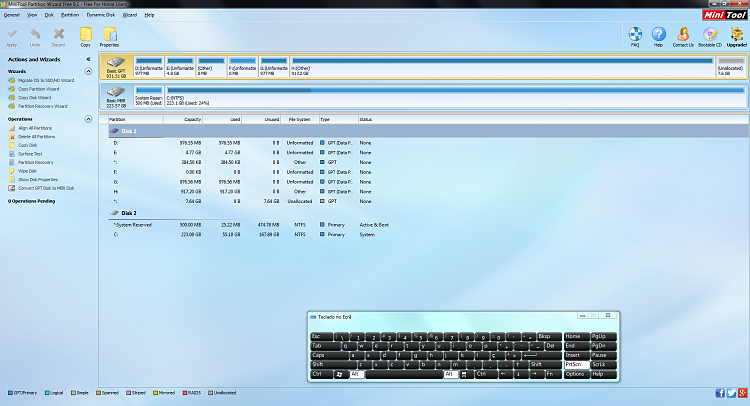Collapse the Wizards section
The image size is (750, 406).
click(88, 71)
